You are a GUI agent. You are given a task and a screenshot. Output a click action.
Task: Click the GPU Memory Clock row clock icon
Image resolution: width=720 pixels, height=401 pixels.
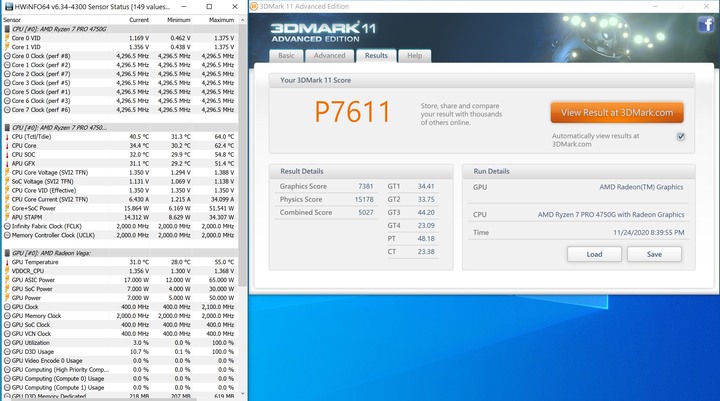(x=7, y=316)
